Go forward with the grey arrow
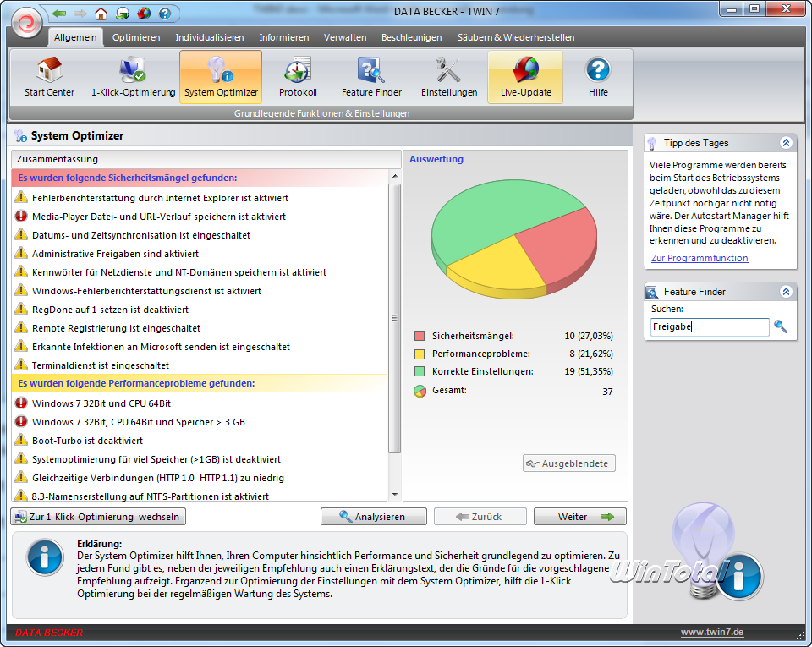This screenshot has height=647, width=812. click(80, 13)
